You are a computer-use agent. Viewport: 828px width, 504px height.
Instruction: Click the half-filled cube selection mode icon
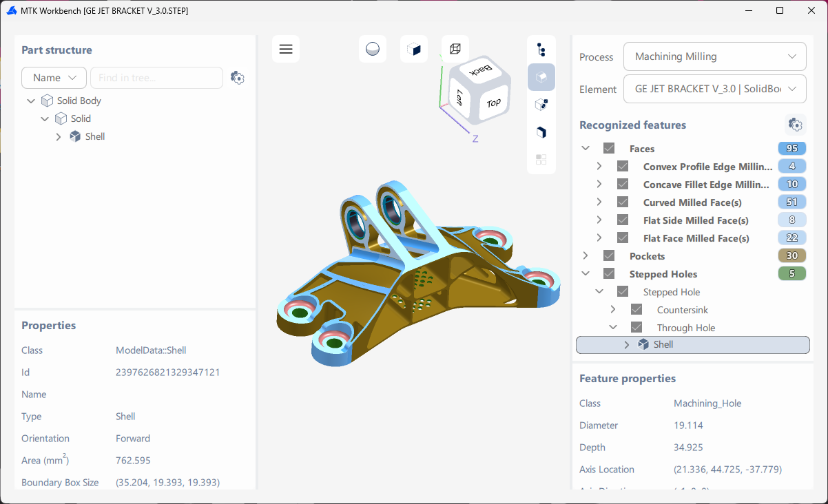414,50
